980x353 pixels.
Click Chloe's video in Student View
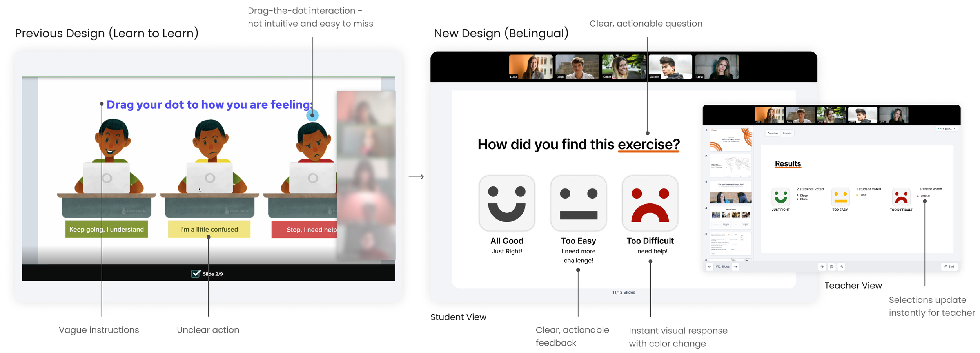tap(624, 67)
